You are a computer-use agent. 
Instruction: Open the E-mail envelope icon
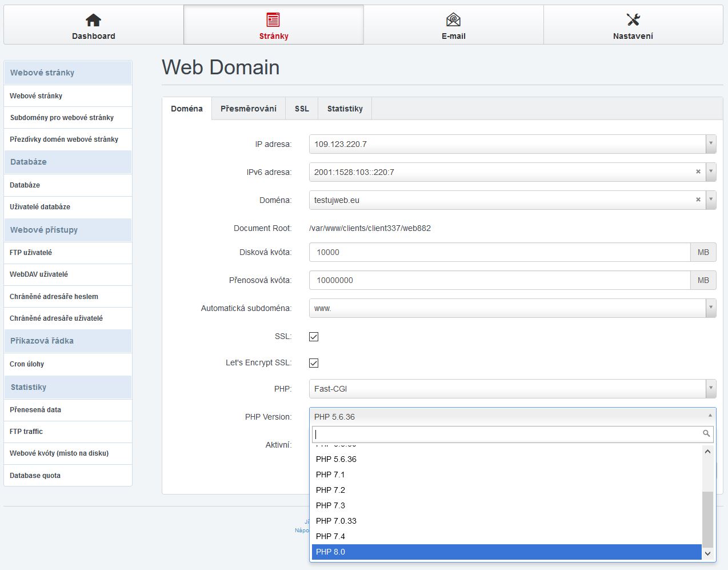pos(453,20)
